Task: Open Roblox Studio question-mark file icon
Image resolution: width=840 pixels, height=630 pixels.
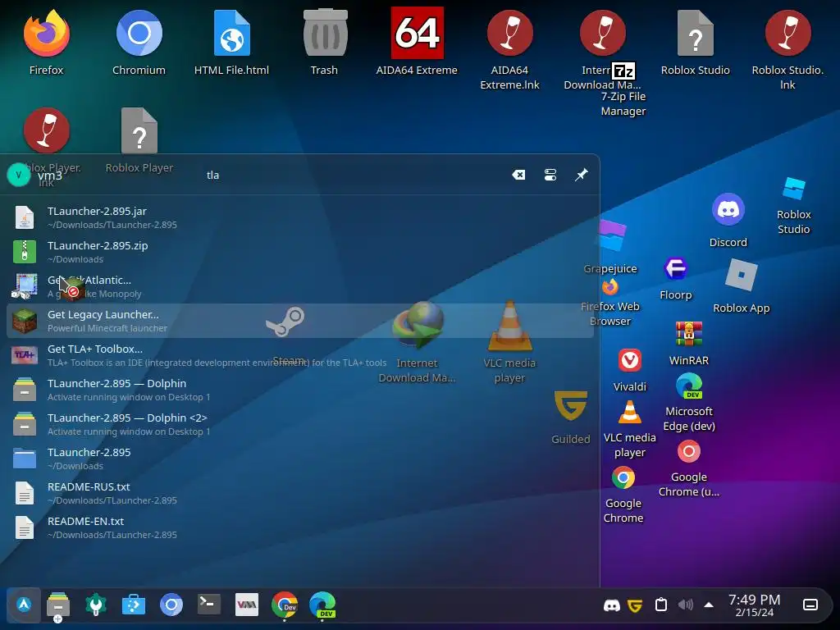Action: (x=696, y=43)
